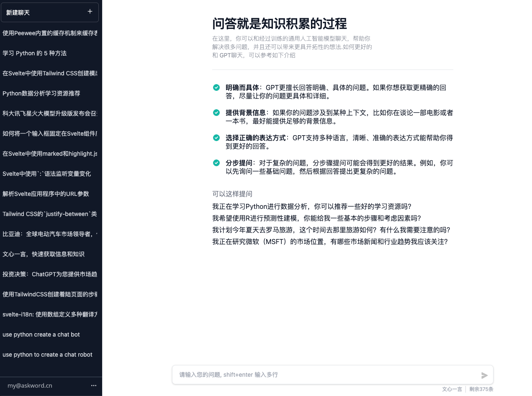Viewport: 532px width, 396px height.
Task: Click the send arrow icon
Action: (484, 375)
